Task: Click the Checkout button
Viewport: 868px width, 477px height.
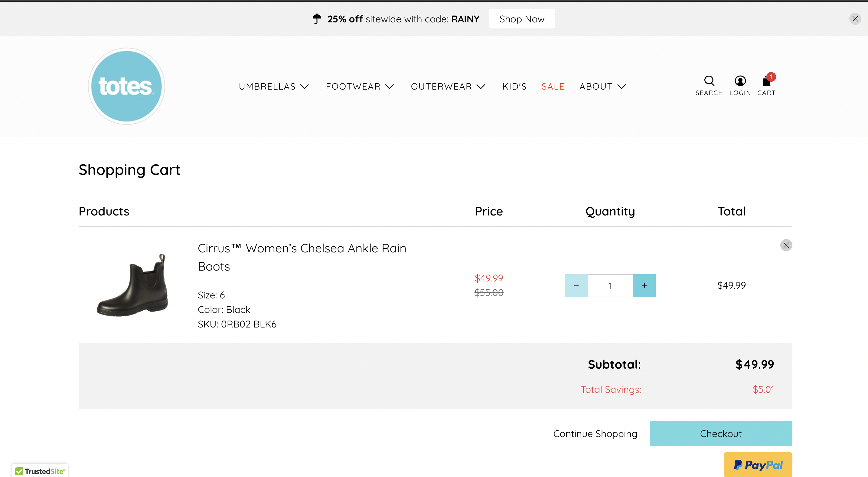Action: click(721, 433)
